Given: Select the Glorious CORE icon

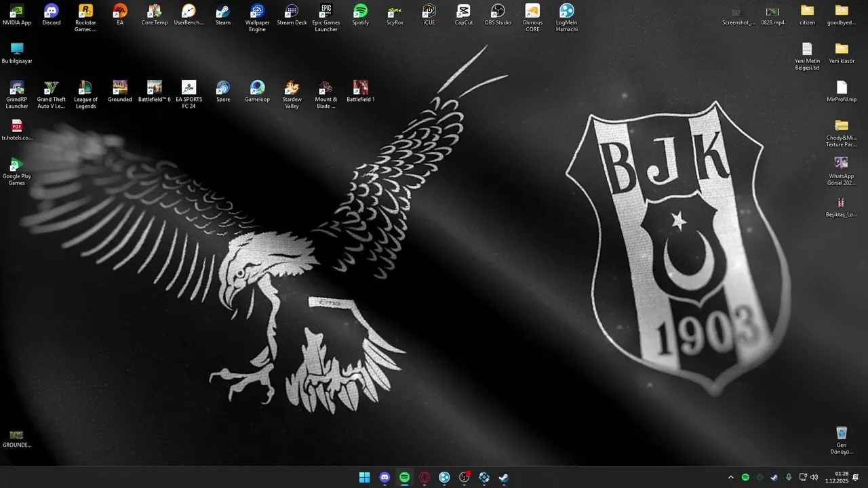Looking at the screenshot, I should pyautogui.click(x=532, y=18).
